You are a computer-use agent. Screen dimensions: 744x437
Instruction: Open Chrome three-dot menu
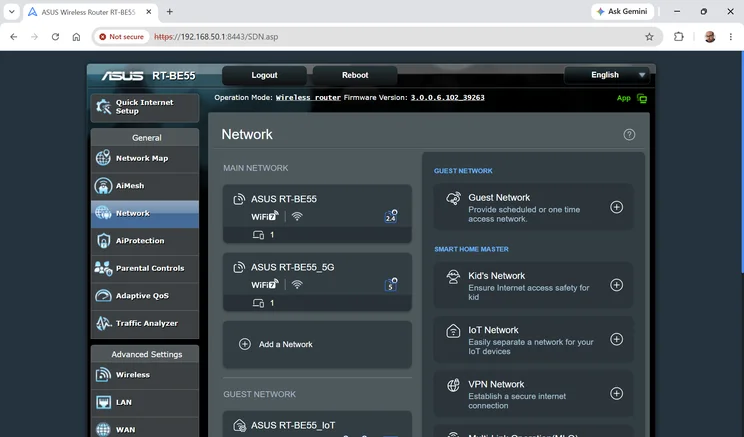point(731,37)
